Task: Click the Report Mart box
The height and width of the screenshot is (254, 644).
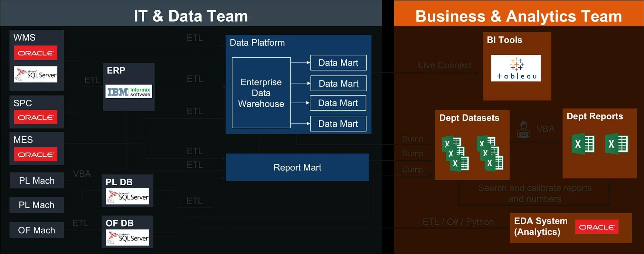Action: pyautogui.click(x=298, y=167)
